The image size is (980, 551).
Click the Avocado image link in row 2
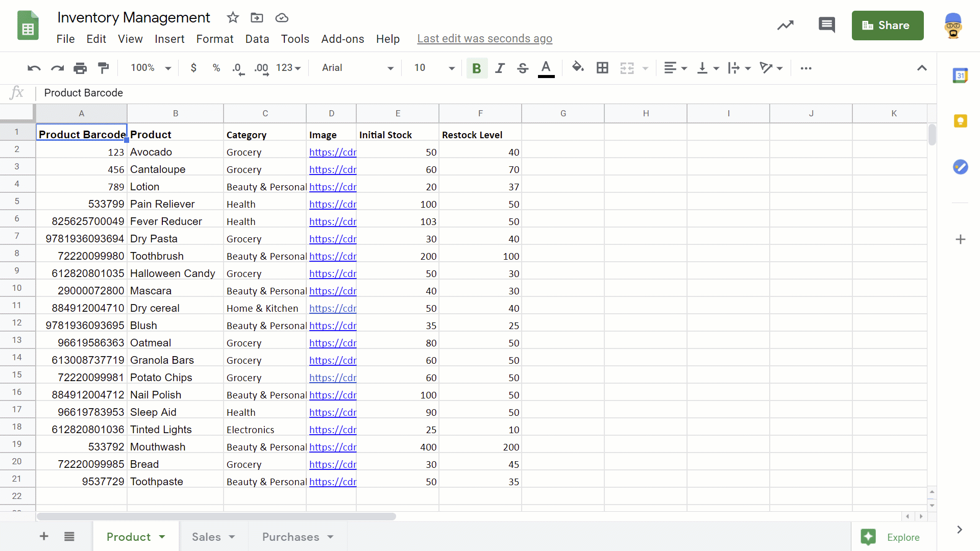click(332, 152)
